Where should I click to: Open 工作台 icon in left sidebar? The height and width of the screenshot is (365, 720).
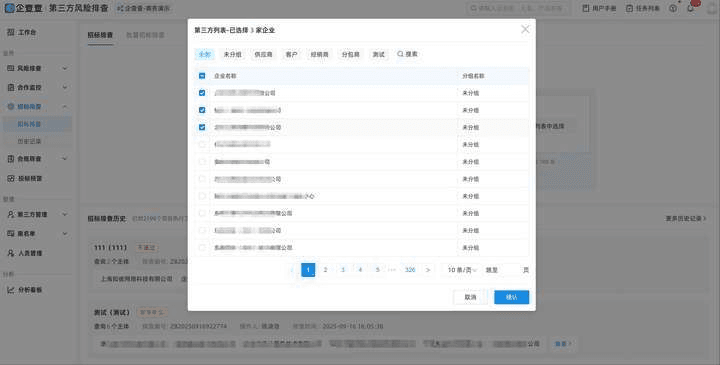click(x=11, y=32)
